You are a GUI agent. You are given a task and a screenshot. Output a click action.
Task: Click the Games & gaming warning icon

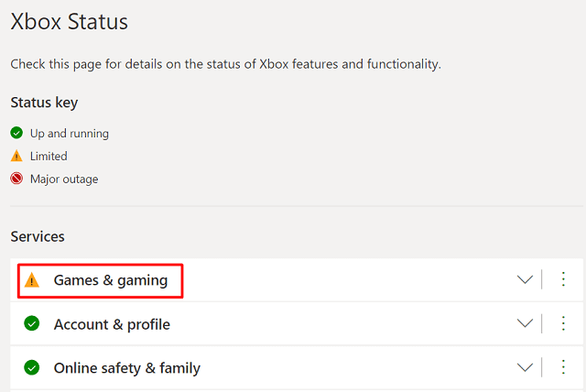coord(32,280)
